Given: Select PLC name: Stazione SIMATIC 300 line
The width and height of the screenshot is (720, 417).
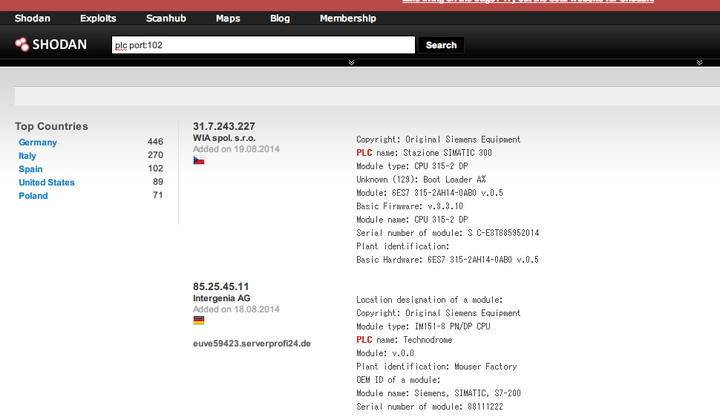Looking at the screenshot, I should (x=424, y=152).
